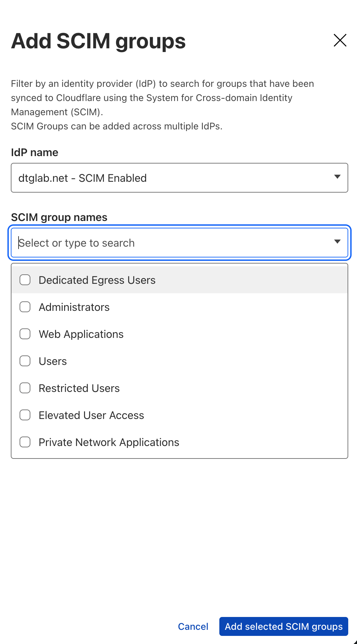Tick the Administrators checkbox
The image size is (357, 644).
[x=25, y=307]
